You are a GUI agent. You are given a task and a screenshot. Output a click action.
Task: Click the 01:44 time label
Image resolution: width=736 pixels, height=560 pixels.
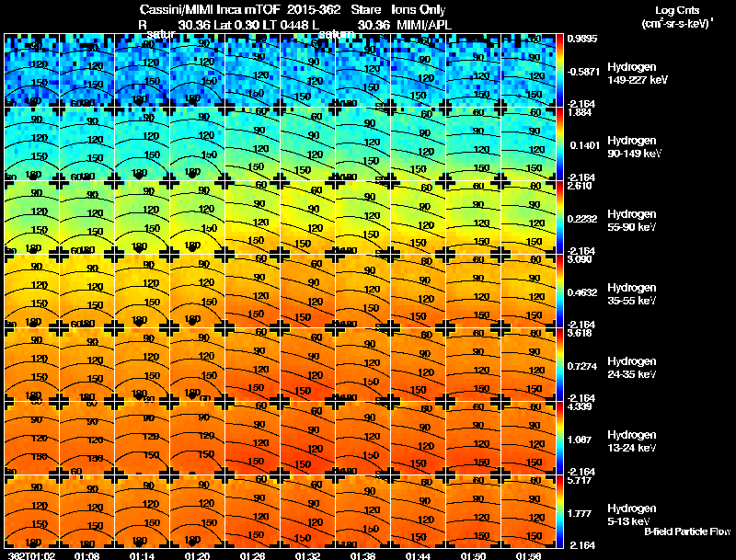(x=419, y=555)
